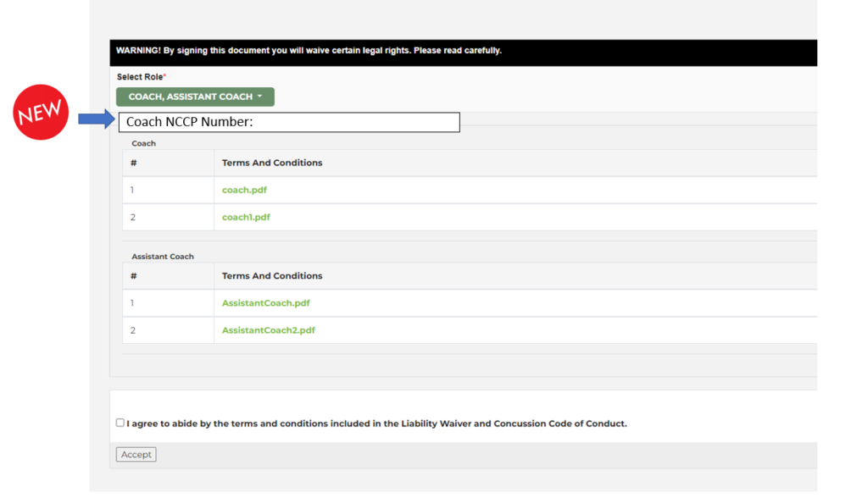Click the blue arrow pointing to NCCP field
The height and width of the screenshot is (504, 868).
click(96, 120)
